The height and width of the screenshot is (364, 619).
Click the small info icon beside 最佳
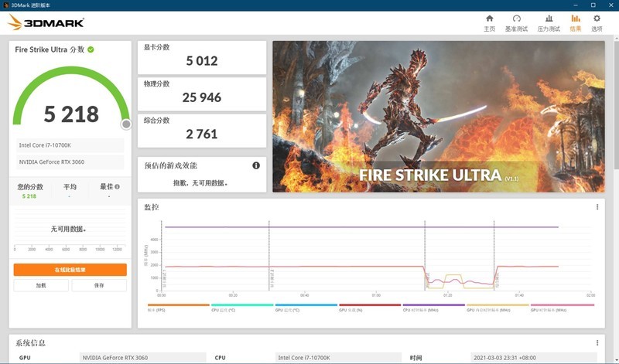pyautogui.click(x=118, y=186)
